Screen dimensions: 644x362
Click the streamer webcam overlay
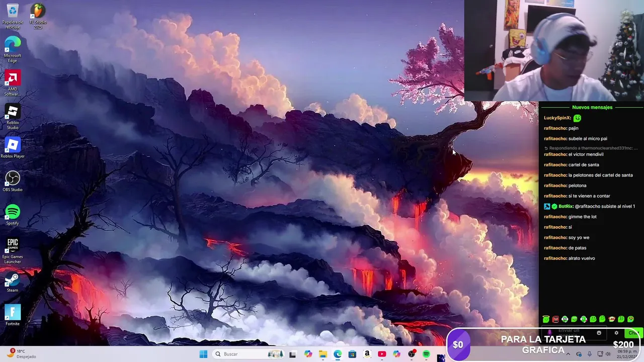click(554, 50)
